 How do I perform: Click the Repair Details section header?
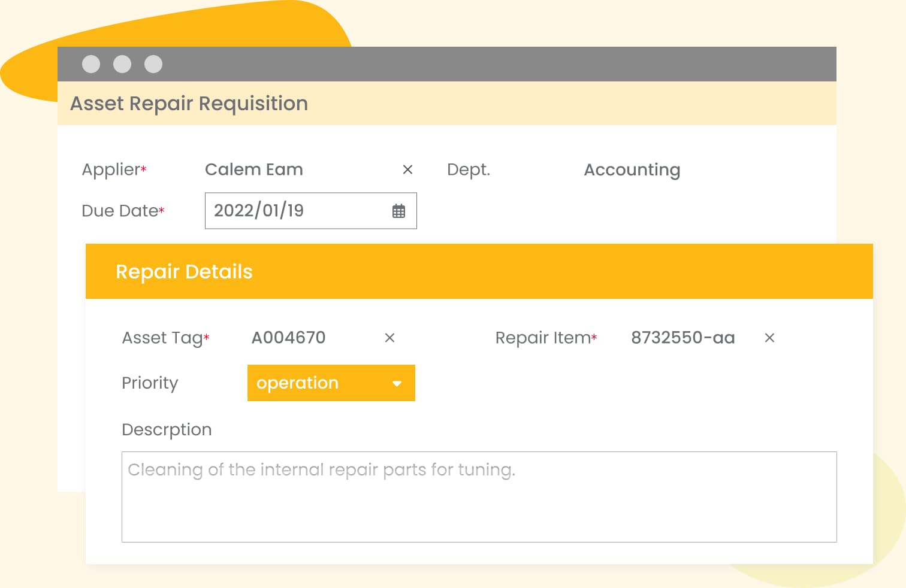pos(184,272)
